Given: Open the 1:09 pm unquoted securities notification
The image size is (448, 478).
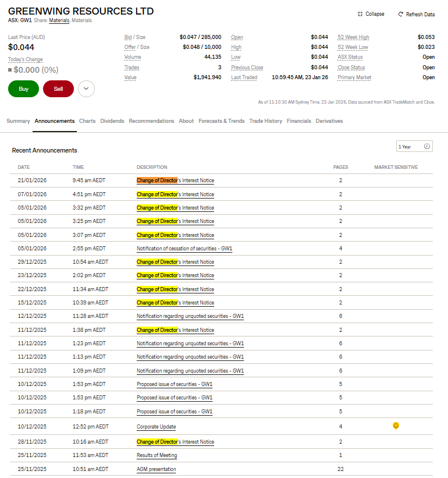Looking at the screenshot, I should pyautogui.click(x=190, y=371).
